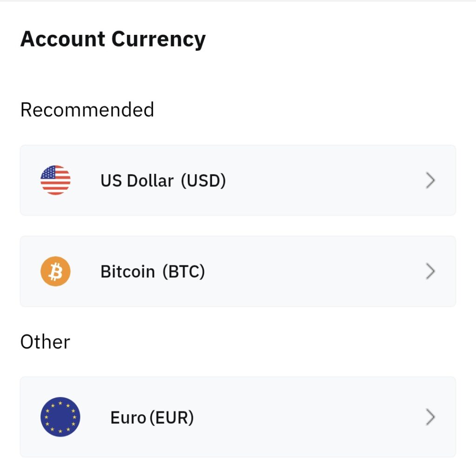Click the "(BTC)" currency code text
The width and height of the screenshot is (476, 476).
[184, 271]
